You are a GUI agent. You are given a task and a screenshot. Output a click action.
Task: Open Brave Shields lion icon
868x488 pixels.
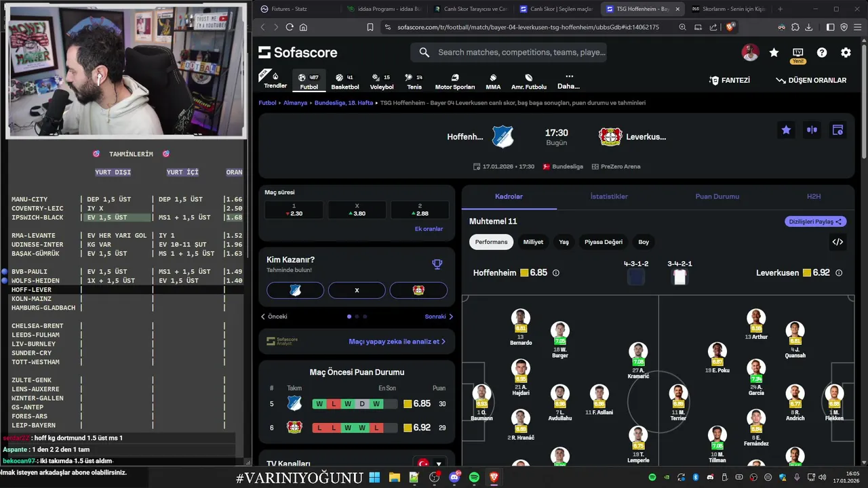pos(730,27)
